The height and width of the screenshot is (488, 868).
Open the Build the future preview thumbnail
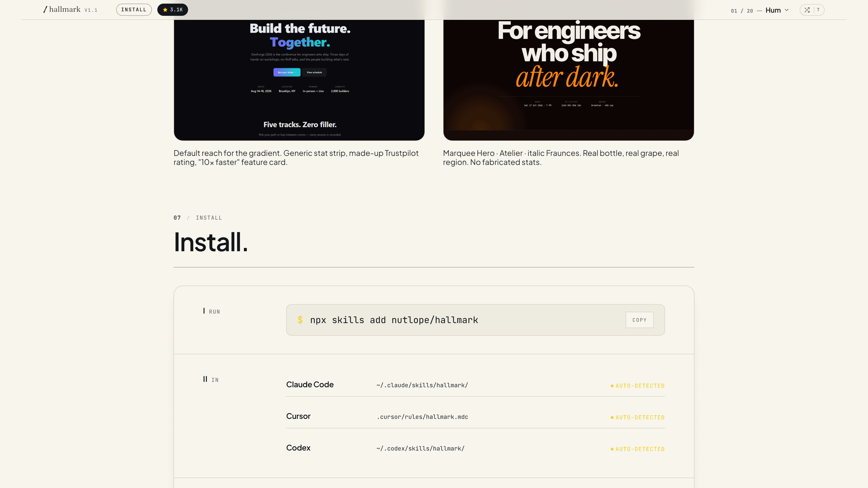click(299, 80)
